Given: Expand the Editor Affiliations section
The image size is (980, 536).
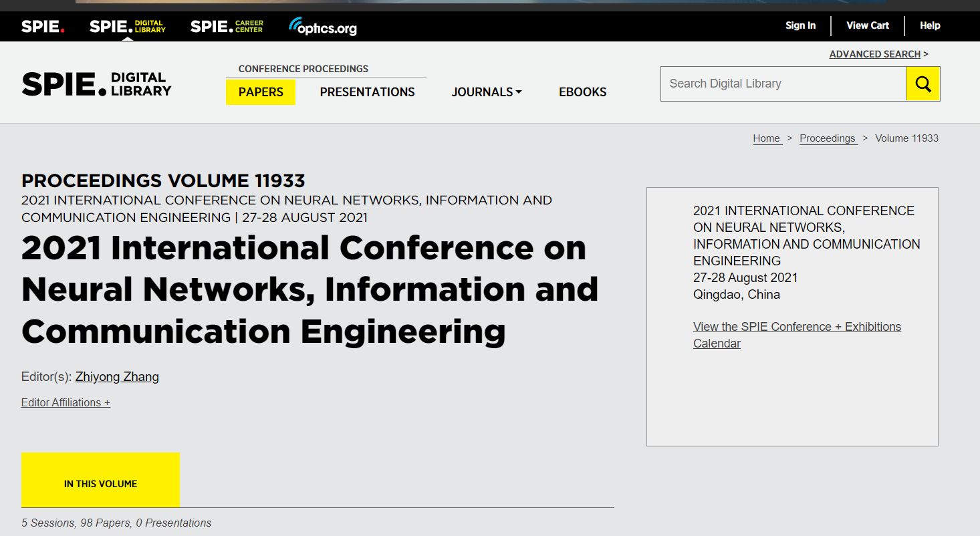Looking at the screenshot, I should pos(66,402).
